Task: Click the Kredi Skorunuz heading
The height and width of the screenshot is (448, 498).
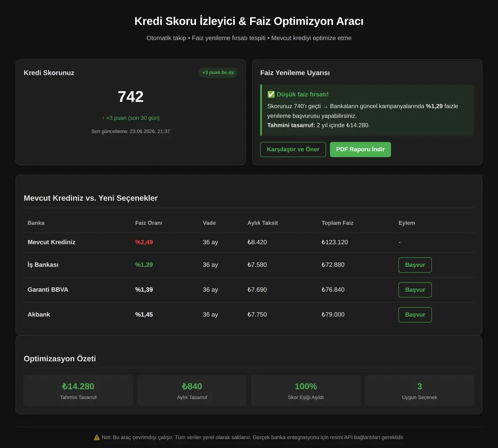Action: coord(49,73)
